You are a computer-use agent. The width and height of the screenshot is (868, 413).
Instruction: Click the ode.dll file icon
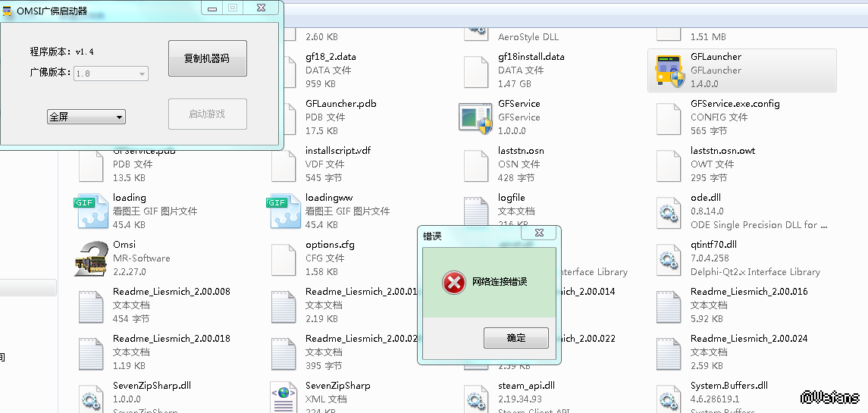(669, 212)
